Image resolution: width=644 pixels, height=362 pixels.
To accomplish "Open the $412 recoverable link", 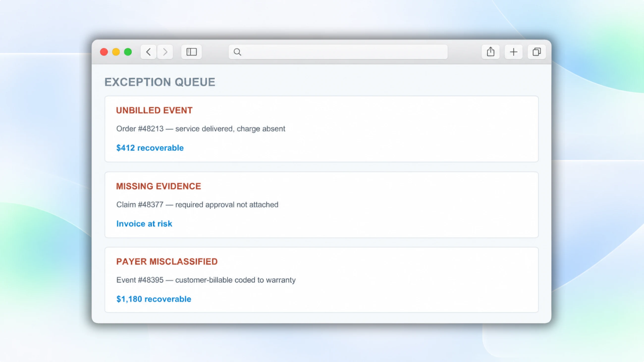I will point(150,148).
